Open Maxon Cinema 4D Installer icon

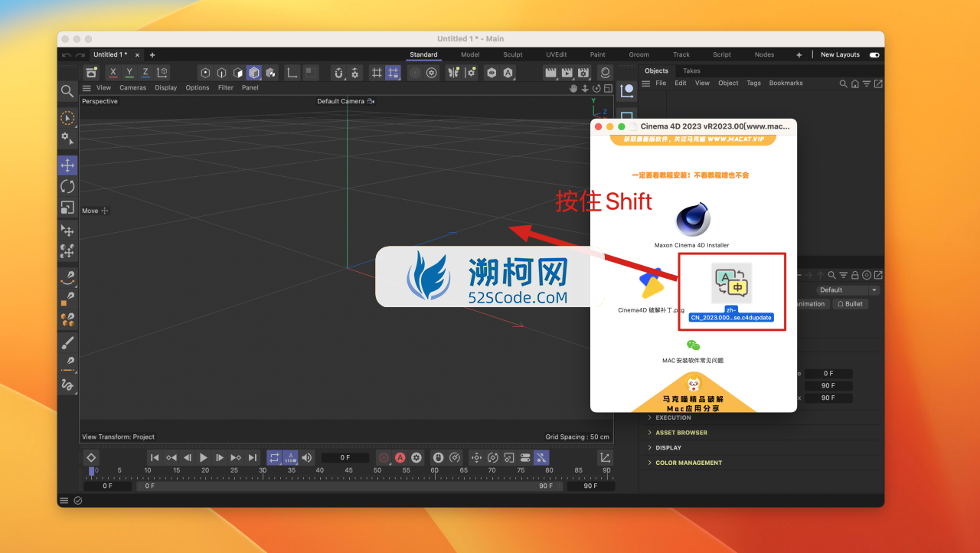[x=692, y=221]
